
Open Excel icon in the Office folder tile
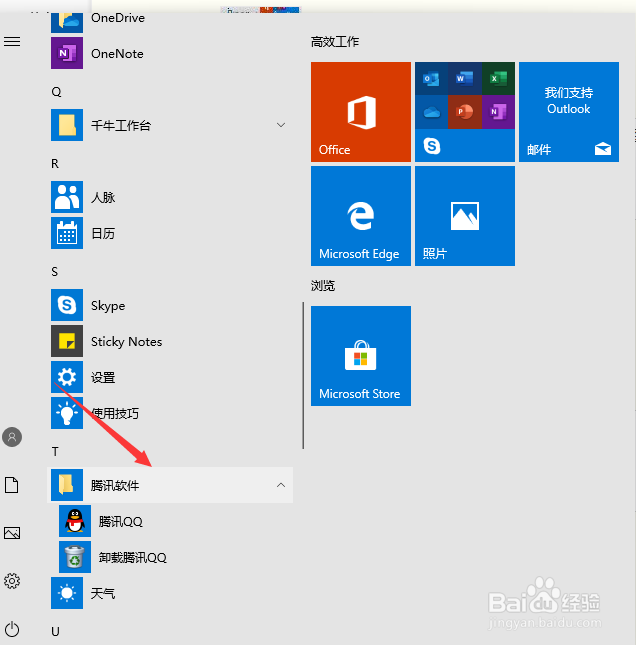point(498,79)
